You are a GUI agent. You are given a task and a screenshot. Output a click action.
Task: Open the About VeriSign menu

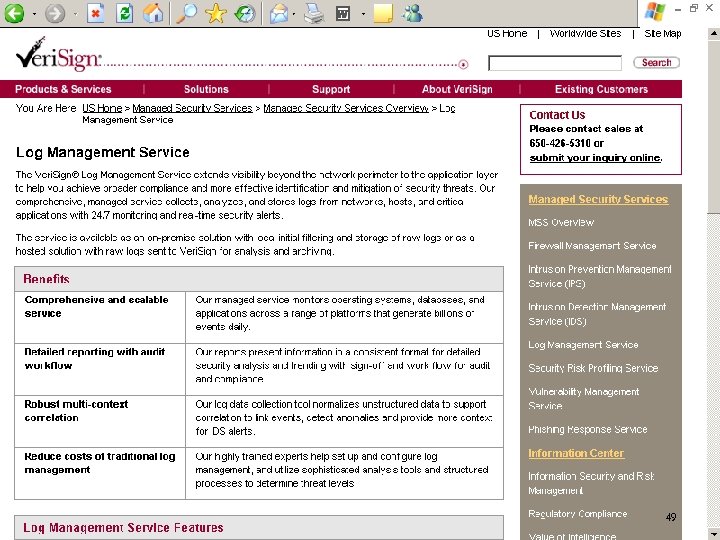tap(457, 89)
